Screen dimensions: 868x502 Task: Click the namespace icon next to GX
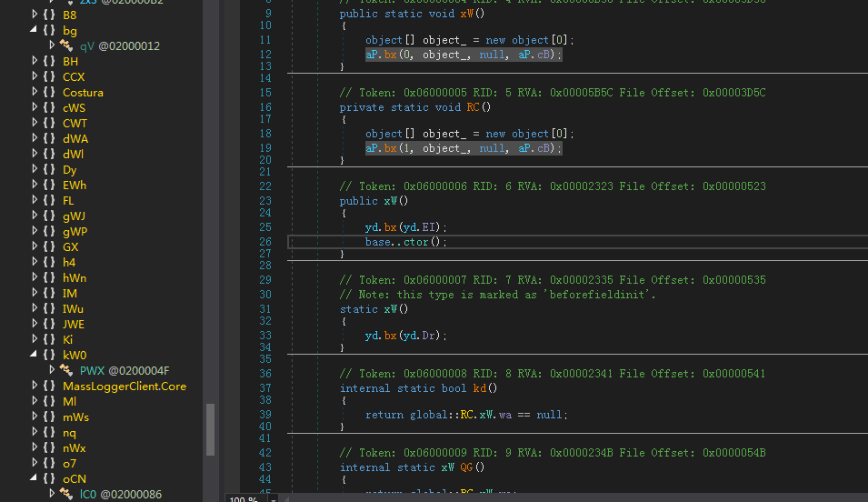[49, 247]
